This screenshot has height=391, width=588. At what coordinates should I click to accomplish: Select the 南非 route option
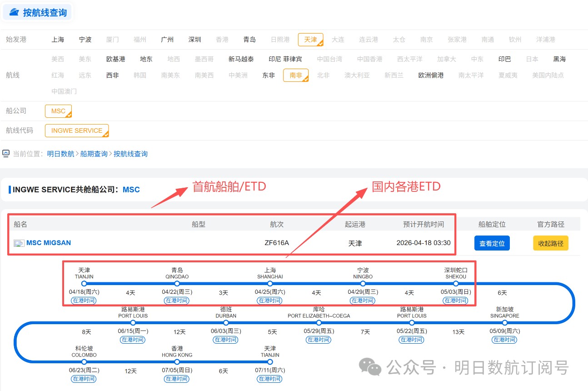coord(295,75)
